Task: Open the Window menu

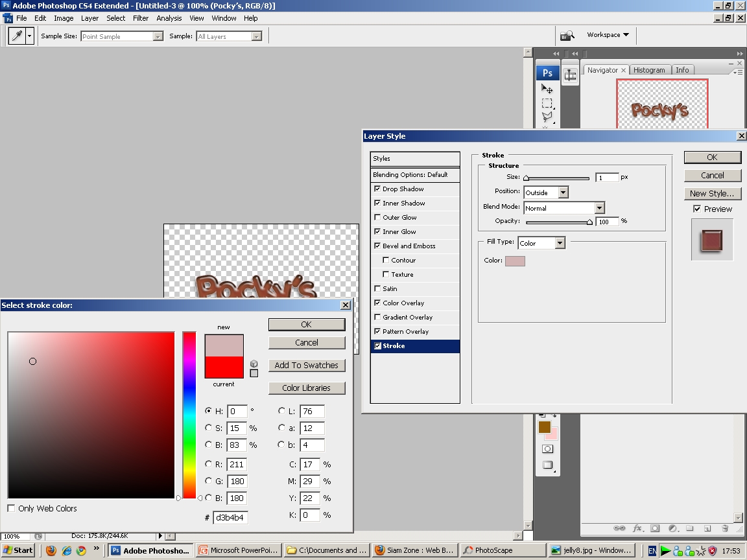Action: point(224,18)
